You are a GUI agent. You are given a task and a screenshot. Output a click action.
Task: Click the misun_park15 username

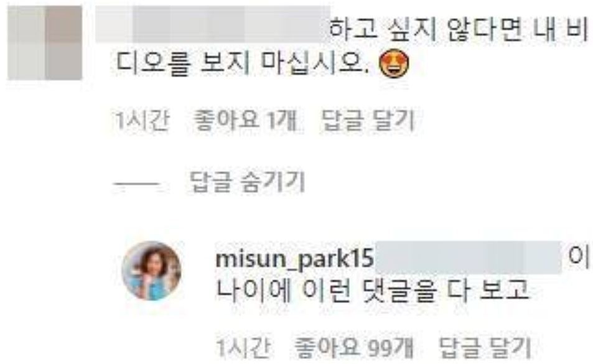(x=294, y=259)
